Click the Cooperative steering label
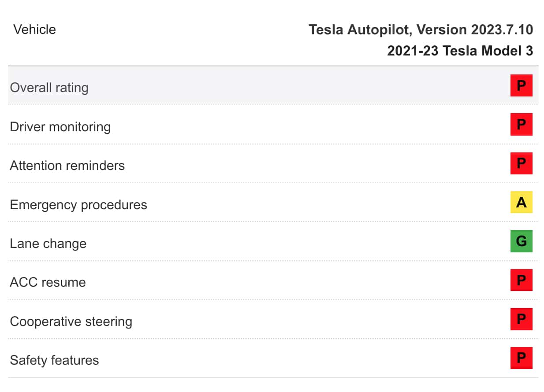544x392 pixels. tap(71, 322)
